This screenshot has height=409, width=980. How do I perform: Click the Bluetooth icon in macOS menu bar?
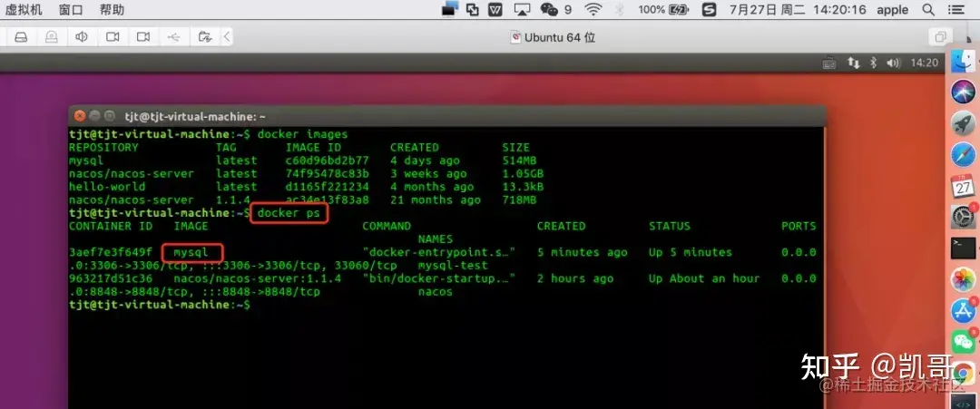(x=620, y=9)
